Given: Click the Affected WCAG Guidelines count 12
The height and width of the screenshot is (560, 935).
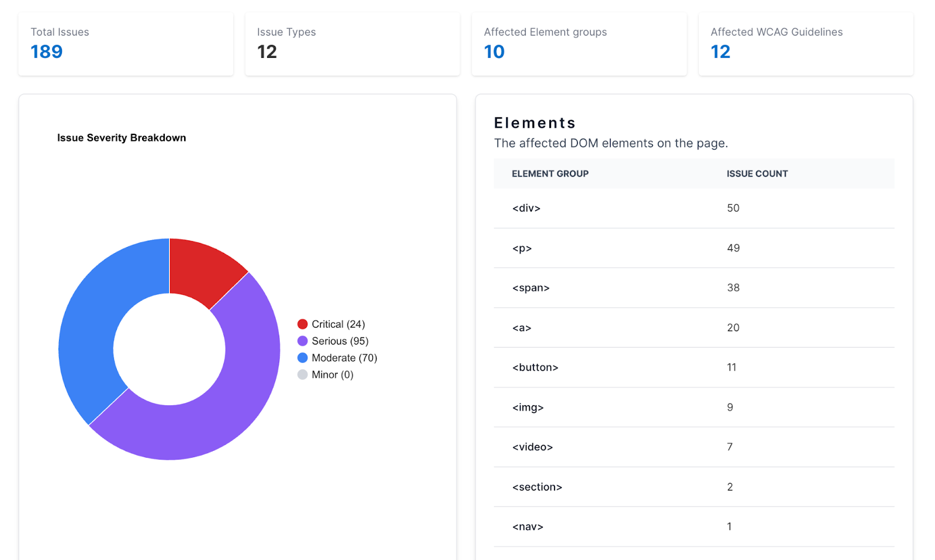Looking at the screenshot, I should click(720, 52).
